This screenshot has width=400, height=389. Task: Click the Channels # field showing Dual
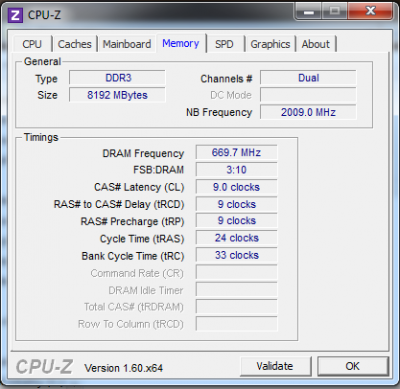click(x=308, y=78)
